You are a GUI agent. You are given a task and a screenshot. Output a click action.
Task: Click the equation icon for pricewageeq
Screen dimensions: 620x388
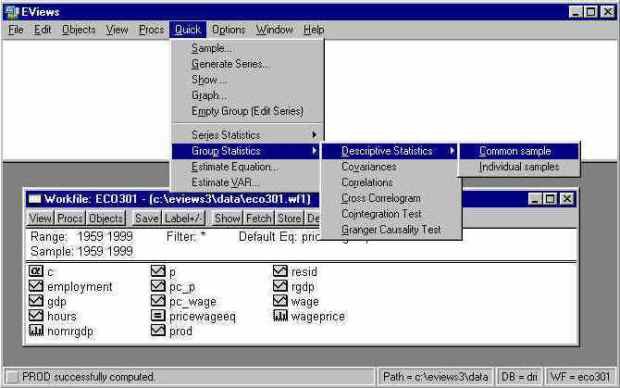pyautogui.click(x=158, y=315)
